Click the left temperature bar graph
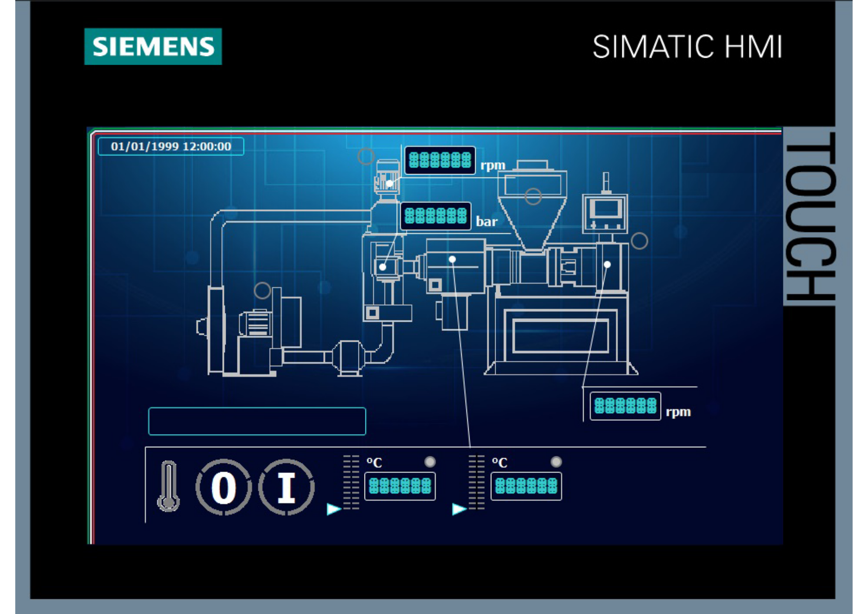The height and width of the screenshot is (614, 868). pyautogui.click(x=351, y=482)
